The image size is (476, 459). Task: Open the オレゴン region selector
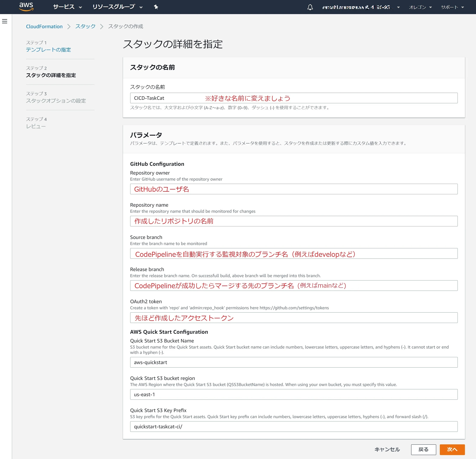[x=420, y=7]
